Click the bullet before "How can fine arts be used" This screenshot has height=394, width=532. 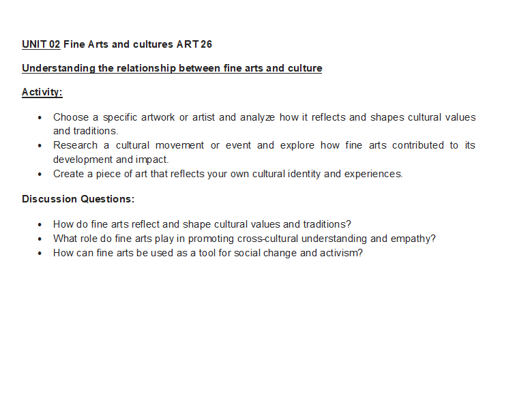pyautogui.click(x=40, y=254)
